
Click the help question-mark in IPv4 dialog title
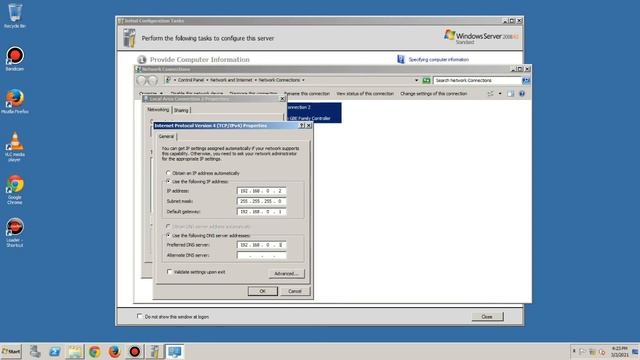click(302, 126)
